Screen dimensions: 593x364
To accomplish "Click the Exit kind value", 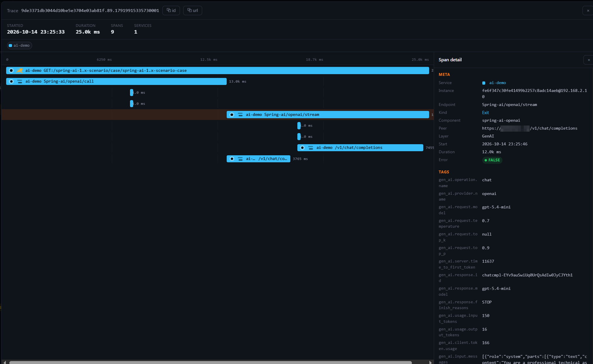I will (x=485, y=113).
